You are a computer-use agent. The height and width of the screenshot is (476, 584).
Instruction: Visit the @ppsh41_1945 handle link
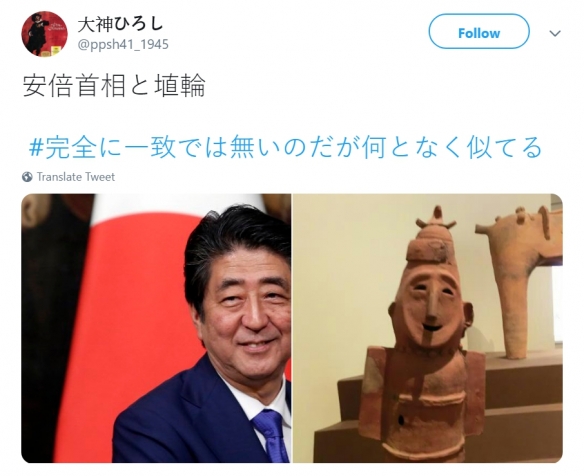click(123, 44)
